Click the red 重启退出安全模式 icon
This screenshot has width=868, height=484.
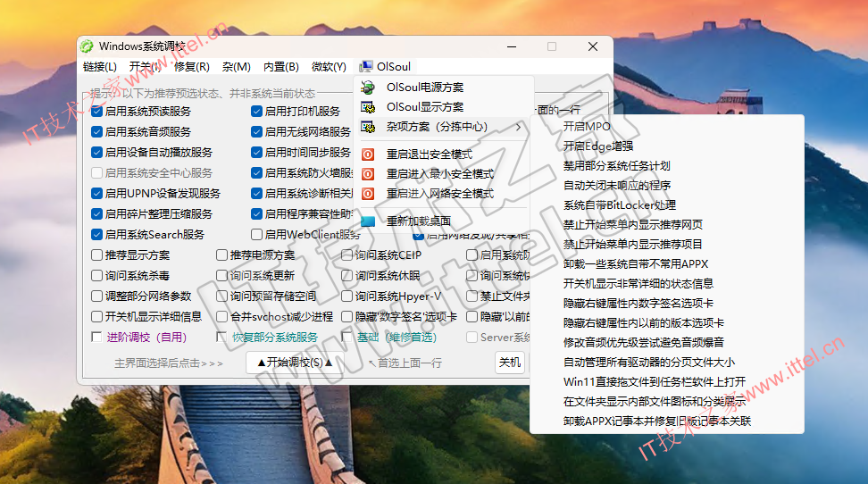click(x=368, y=154)
